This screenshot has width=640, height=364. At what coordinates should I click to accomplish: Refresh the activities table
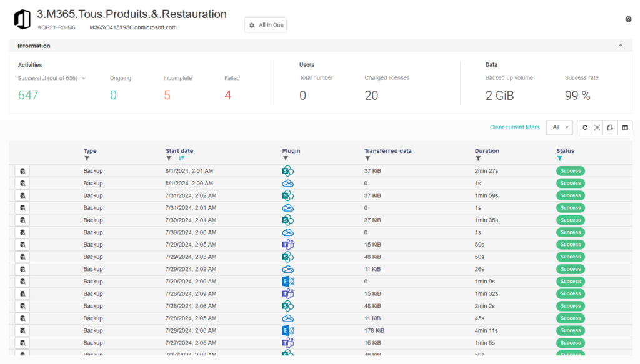point(585,127)
